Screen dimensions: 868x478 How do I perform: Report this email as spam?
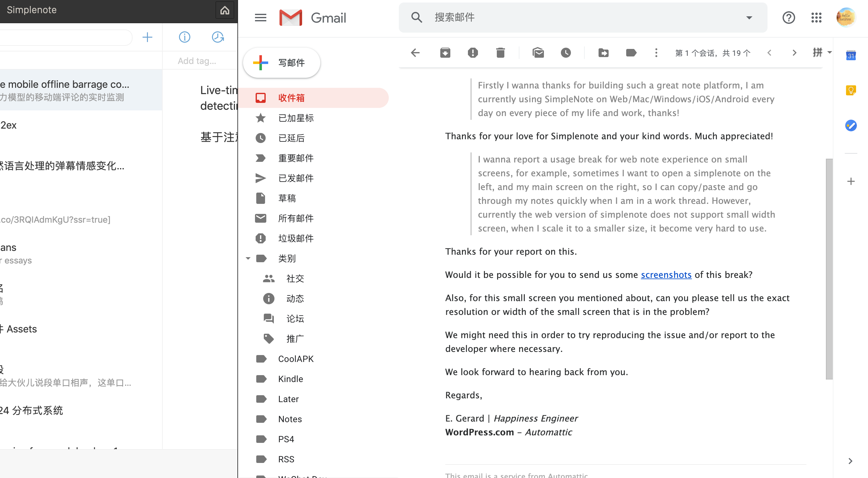pos(473,53)
